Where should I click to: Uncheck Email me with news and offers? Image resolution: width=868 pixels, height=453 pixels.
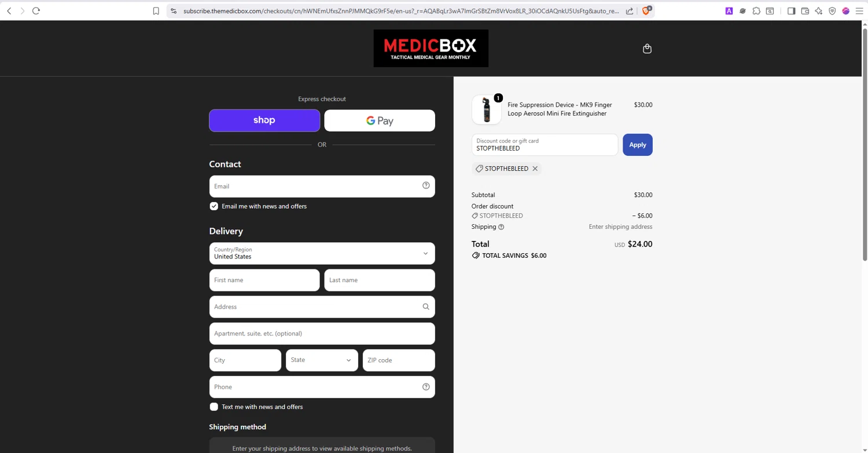(214, 206)
